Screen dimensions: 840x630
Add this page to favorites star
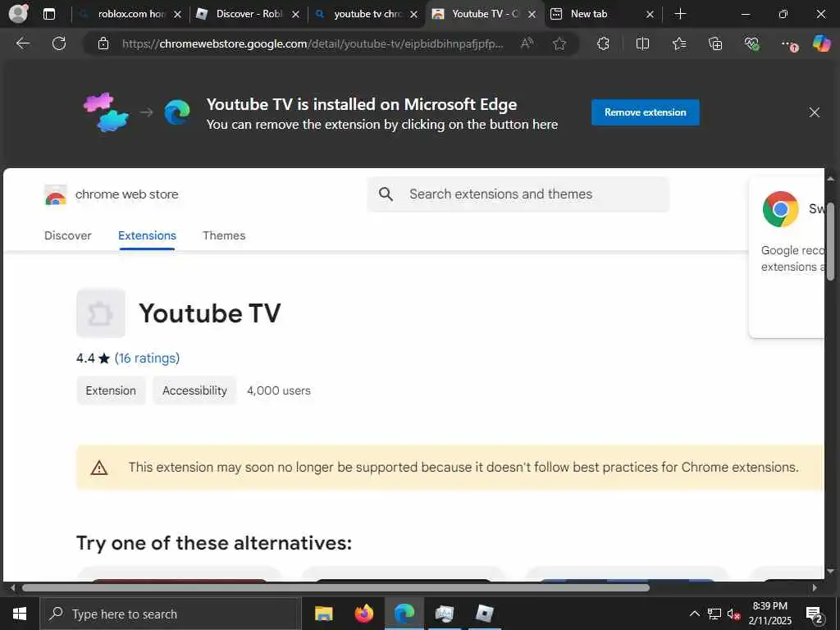click(559, 43)
